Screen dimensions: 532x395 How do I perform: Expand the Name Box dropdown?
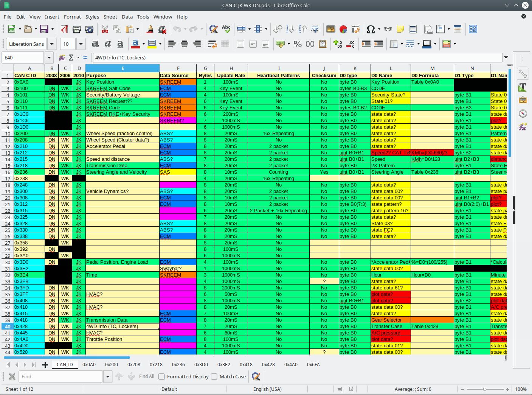point(49,58)
